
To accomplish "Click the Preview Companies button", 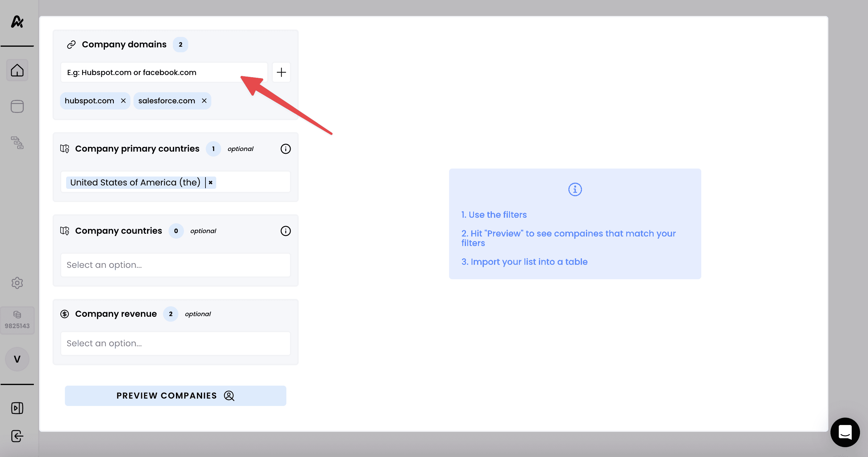I will click(x=175, y=395).
